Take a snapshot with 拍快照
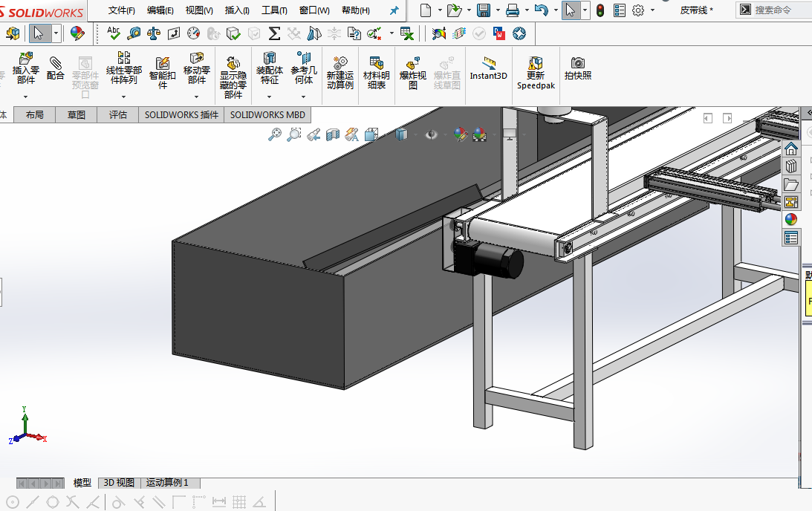812x511 pixels. pyautogui.click(x=578, y=68)
